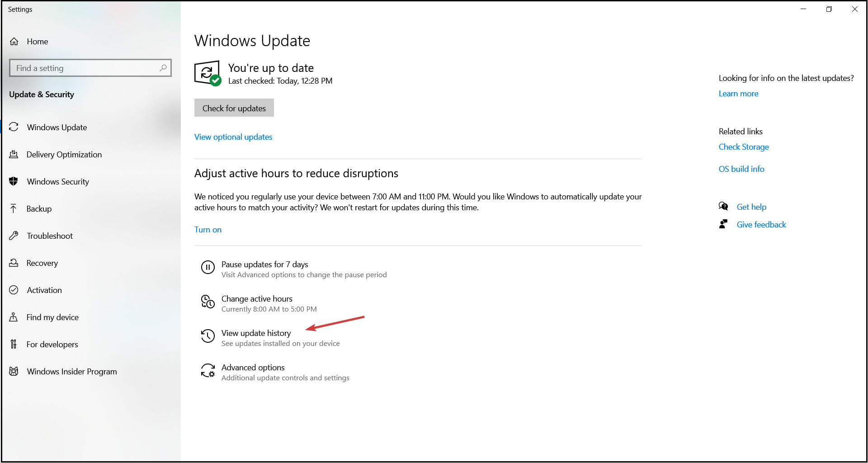Viewport: 868px width, 463px height.
Task: Click the Activation checkmark circle icon
Action: (x=14, y=290)
